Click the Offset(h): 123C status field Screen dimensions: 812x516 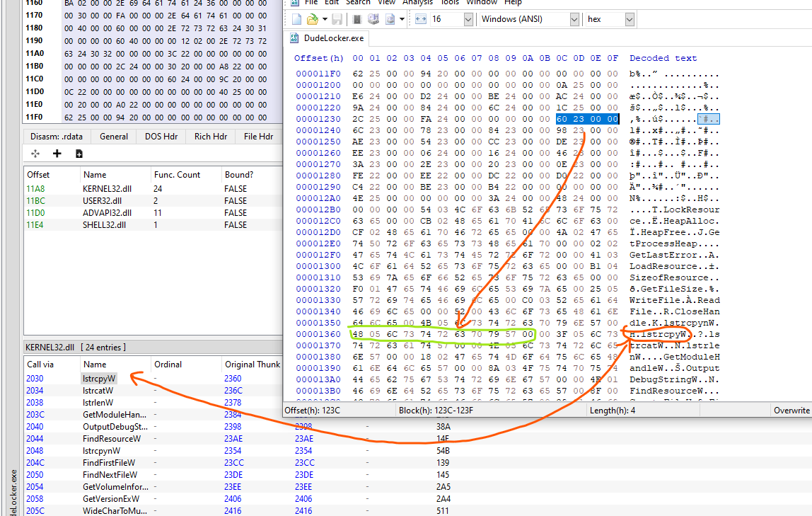coord(312,411)
